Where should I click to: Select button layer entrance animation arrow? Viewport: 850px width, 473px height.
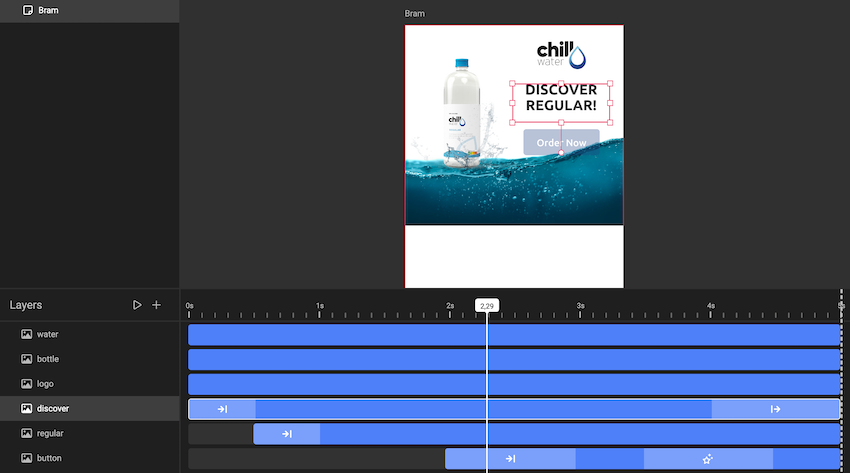tap(510, 459)
